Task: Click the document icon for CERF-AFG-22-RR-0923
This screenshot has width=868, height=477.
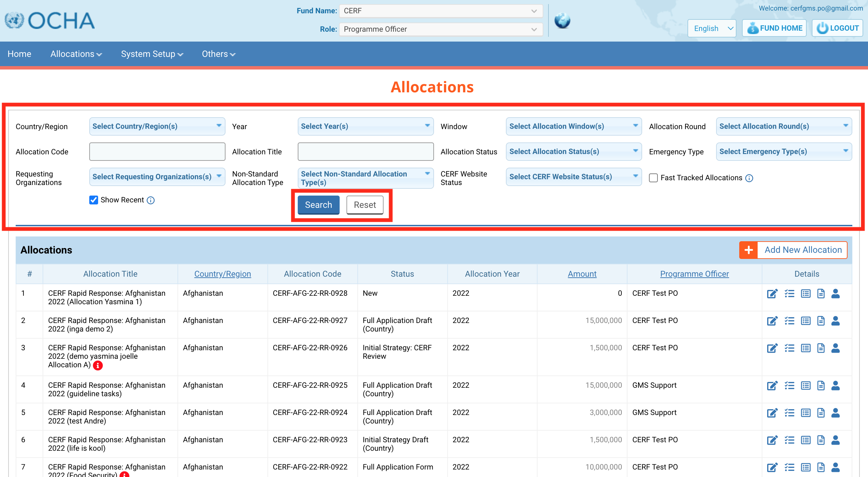Action: coord(821,440)
